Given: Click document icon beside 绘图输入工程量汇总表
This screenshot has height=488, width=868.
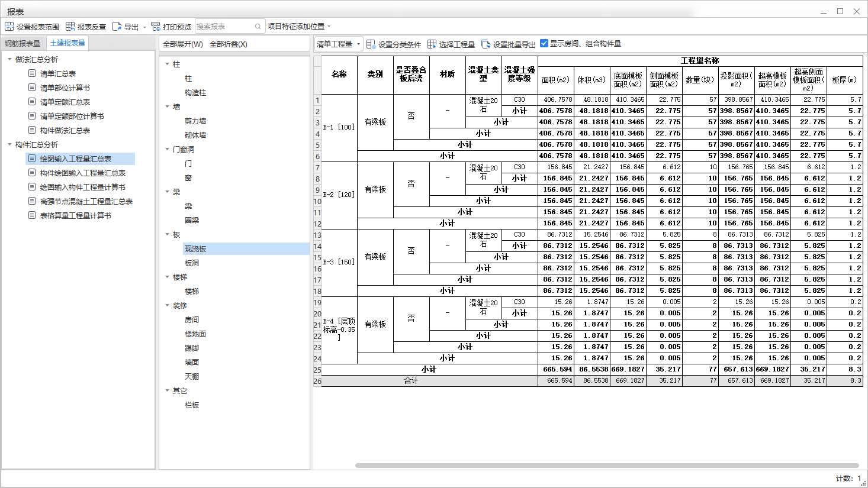Looking at the screenshot, I should 32,159.
